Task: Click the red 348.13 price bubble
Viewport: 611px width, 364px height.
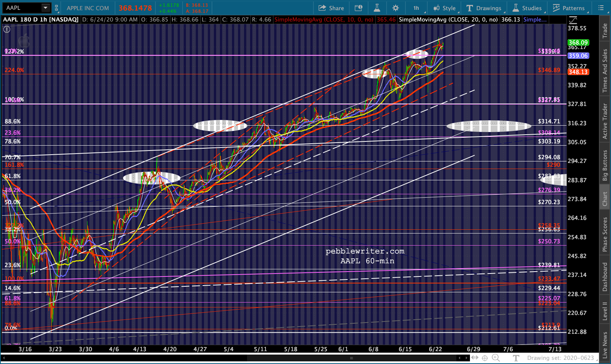Action: pyautogui.click(x=578, y=72)
